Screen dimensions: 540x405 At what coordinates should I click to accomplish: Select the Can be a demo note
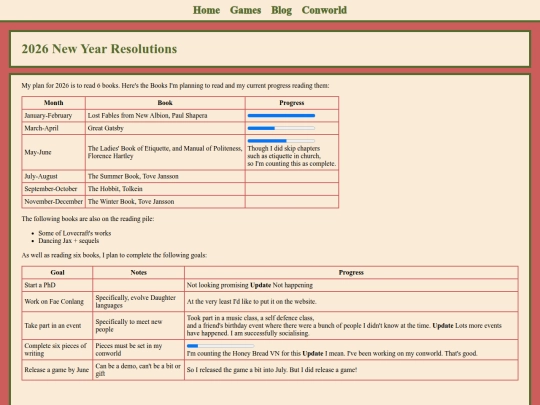click(138, 370)
